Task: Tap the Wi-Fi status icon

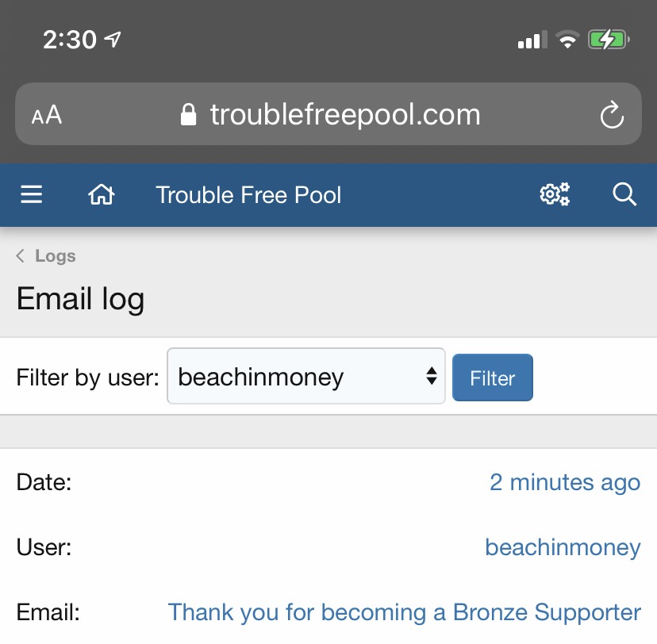Action: tap(567, 40)
